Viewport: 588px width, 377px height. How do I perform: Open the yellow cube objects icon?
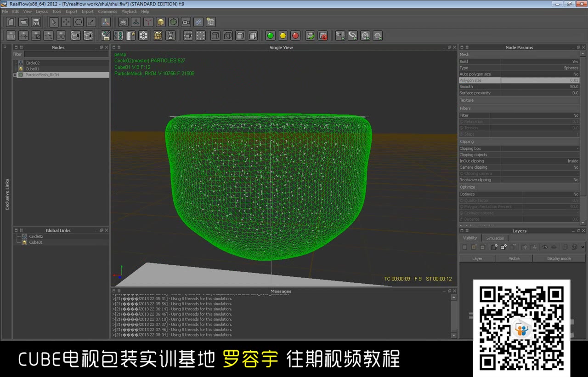tap(161, 22)
